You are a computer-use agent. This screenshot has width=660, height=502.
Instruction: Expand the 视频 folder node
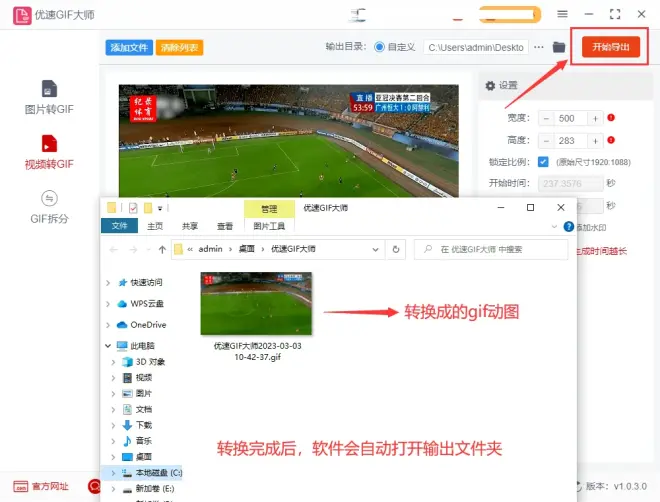click(x=113, y=378)
